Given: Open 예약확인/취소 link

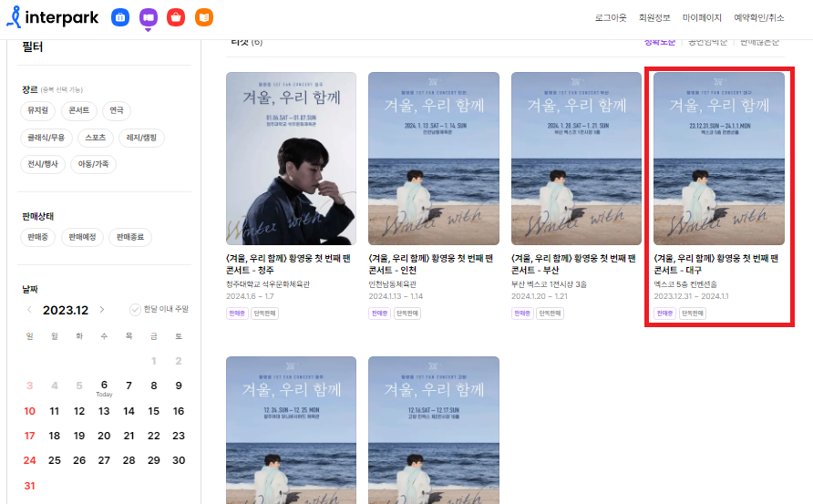Looking at the screenshot, I should tap(759, 17).
